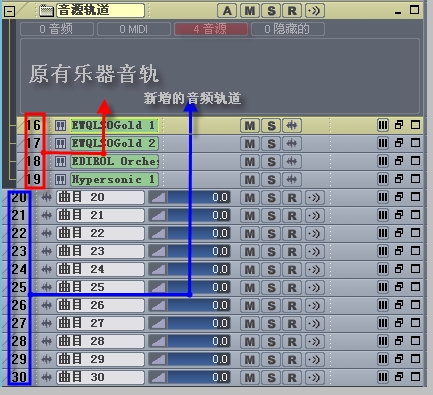
Task: Arm track 24 for recording
Action: point(292,269)
